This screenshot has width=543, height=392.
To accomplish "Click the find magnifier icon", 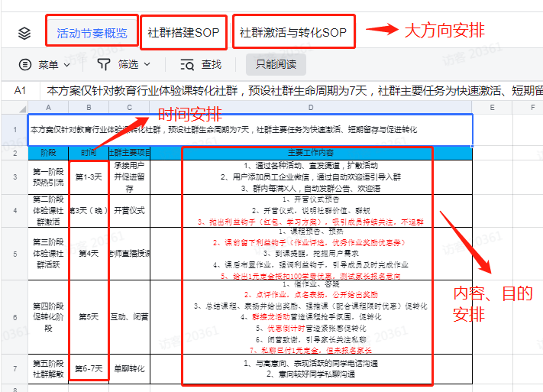I will tap(187, 65).
